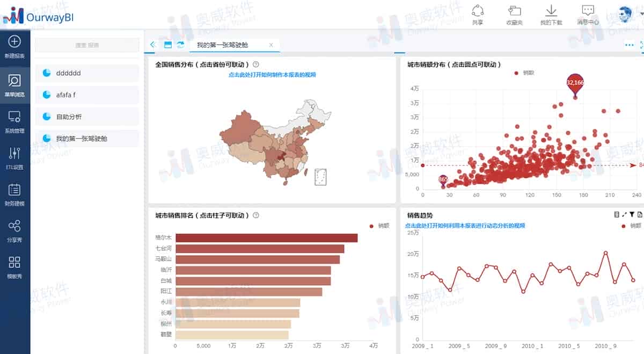The width and height of the screenshot is (644, 354).
Task: Click help icon next to 全国销售分布 title
Action: [256, 64]
